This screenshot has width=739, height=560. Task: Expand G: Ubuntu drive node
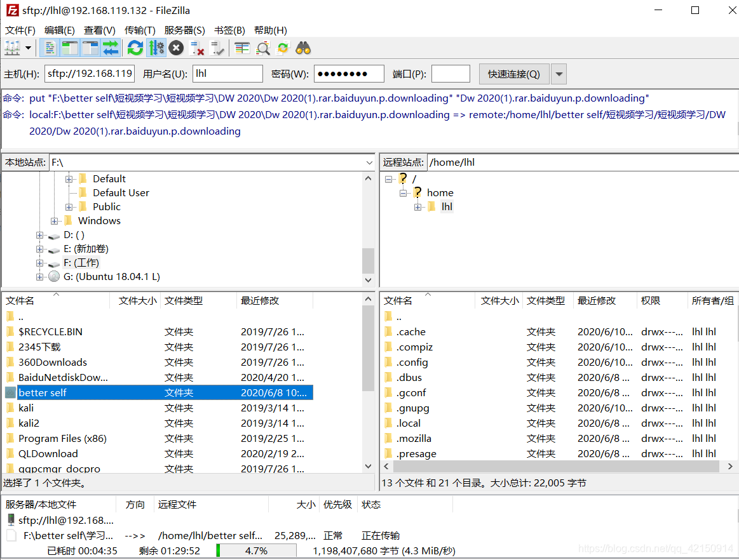click(x=39, y=276)
